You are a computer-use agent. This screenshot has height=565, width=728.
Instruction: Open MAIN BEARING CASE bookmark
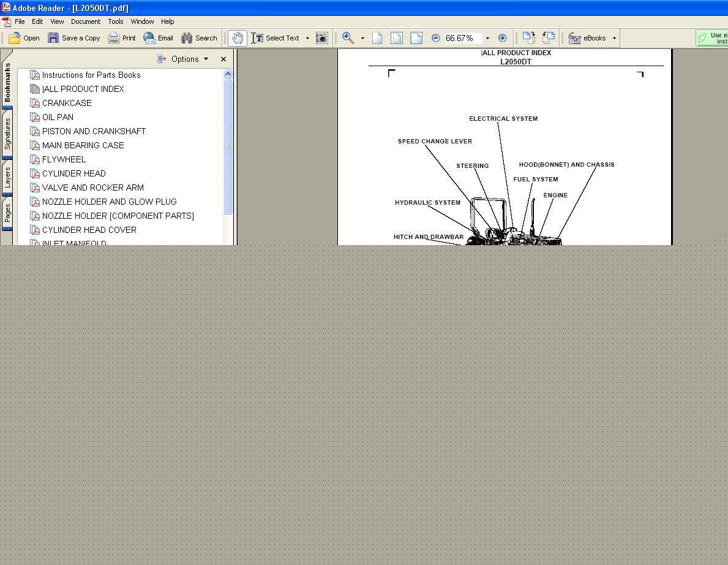coord(83,145)
